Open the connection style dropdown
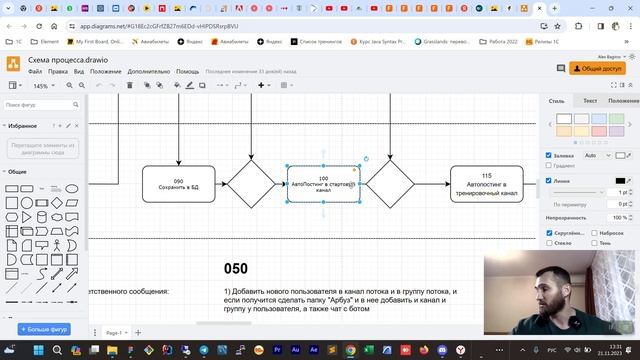Screen dimensions: 640x360 coord(222,85)
